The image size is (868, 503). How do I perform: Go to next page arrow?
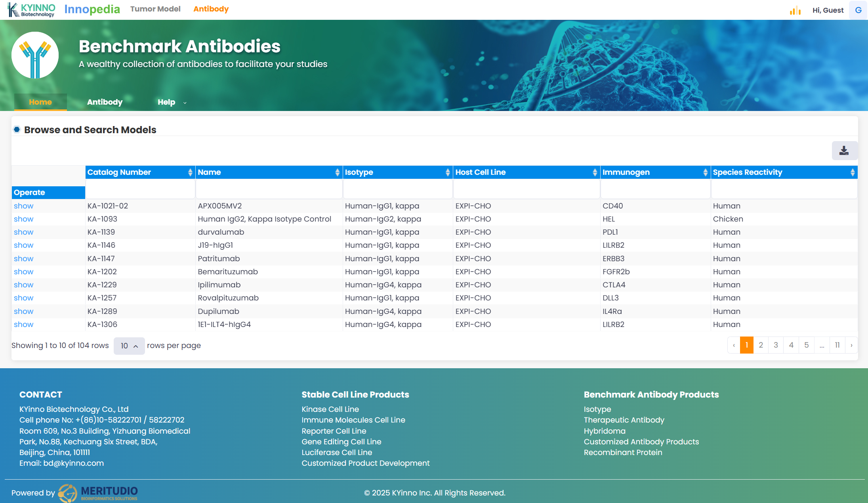coord(851,345)
